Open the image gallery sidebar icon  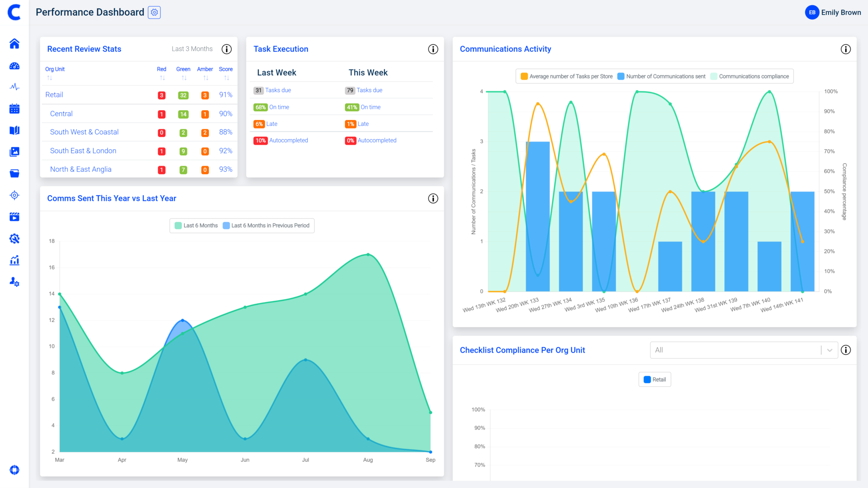14,152
